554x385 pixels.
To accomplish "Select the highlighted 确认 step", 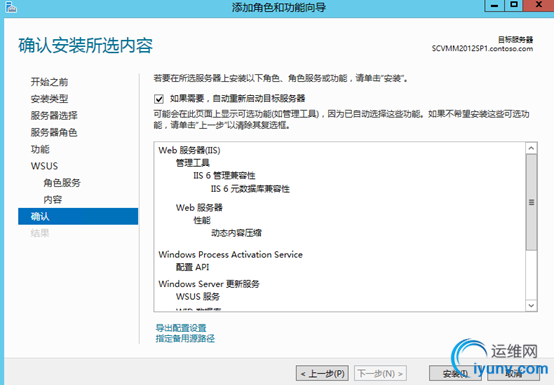I will tap(78, 216).
